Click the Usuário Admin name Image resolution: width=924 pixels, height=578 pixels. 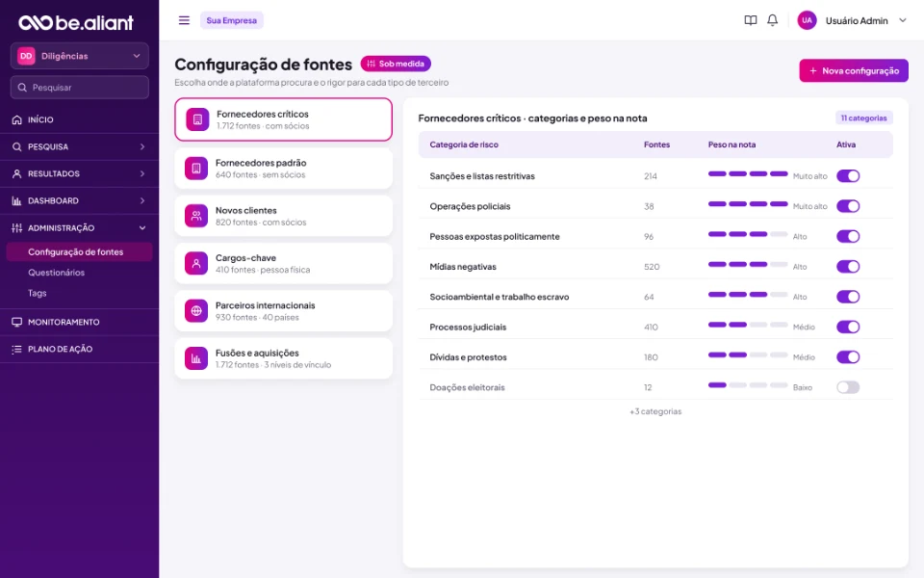[x=857, y=20]
